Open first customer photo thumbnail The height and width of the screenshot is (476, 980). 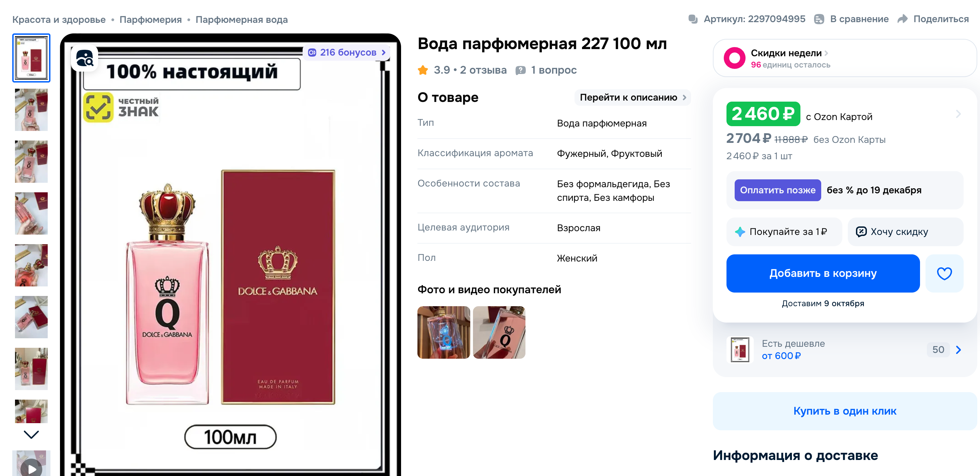(444, 332)
